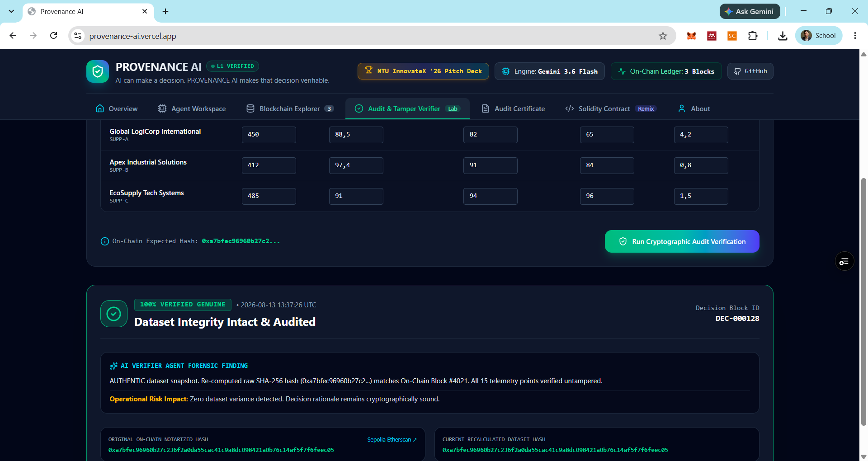Bookmark this page with star icon

coord(663,36)
